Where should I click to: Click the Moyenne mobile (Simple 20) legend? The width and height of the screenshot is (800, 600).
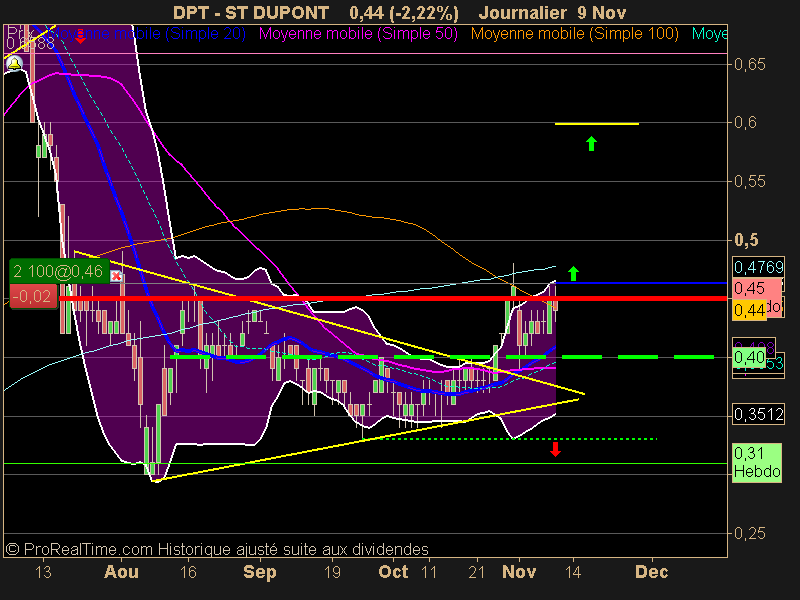148,34
